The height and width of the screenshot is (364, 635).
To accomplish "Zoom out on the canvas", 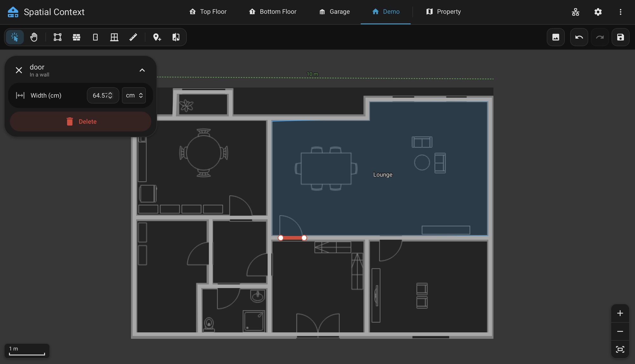I will point(620,331).
